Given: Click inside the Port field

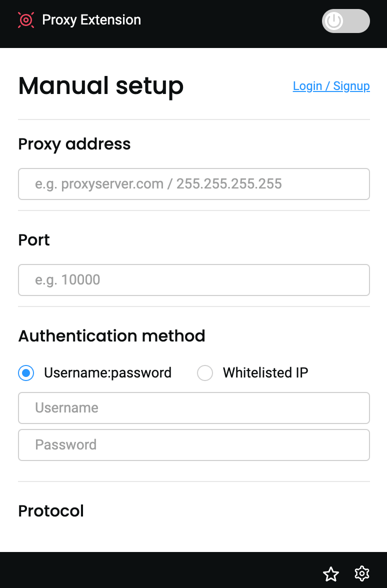Looking at the screenshot, I should [x=193, y=280].
